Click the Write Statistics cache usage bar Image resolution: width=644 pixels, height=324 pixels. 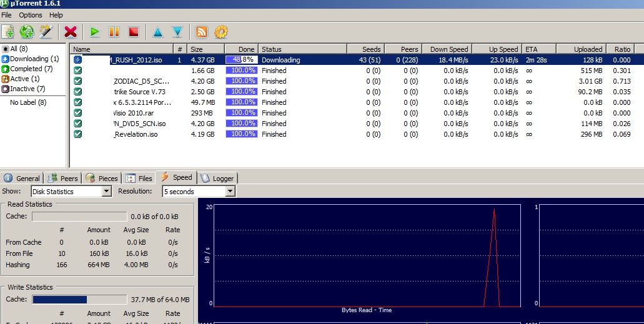click(79, 300)
